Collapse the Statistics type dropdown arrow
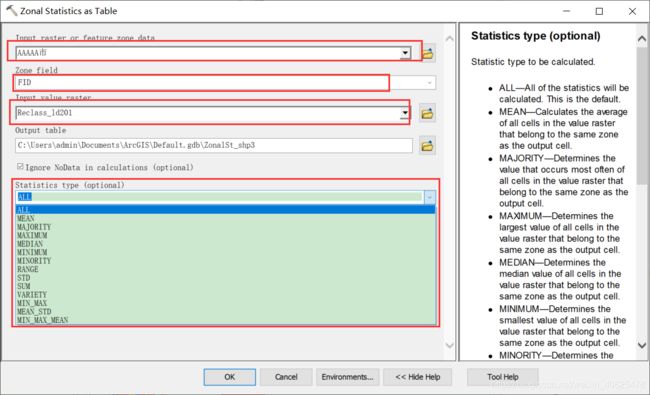Image resolution: width=650 pixels, height=395 pixels. pyautogui.click(x=429, y=197)
